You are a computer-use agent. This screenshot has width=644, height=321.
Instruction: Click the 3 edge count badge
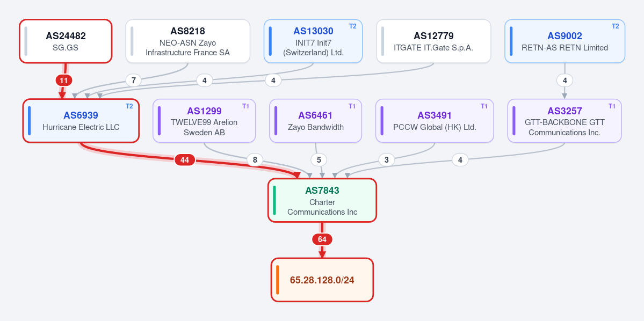click(x=387, y=159)
